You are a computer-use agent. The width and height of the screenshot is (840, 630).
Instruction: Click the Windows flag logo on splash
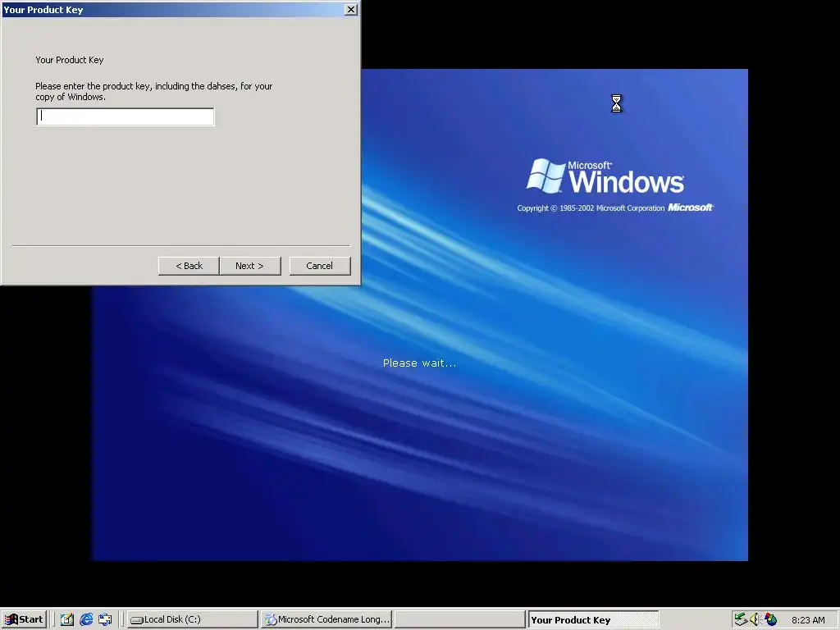pyautogui.click(x=546, y=176)
